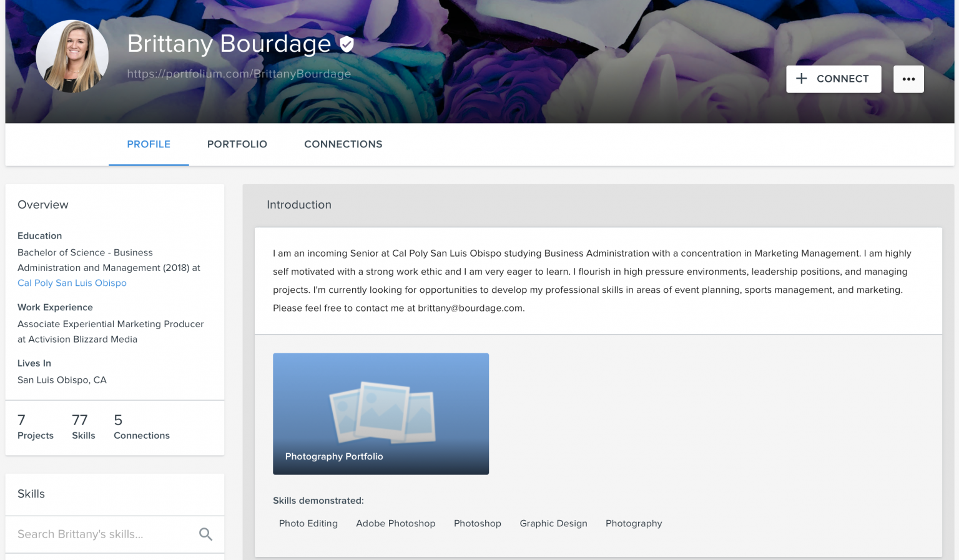Select the Adobe Photoshop skill tag
959x560 pixels.
[x=396, y=524]
